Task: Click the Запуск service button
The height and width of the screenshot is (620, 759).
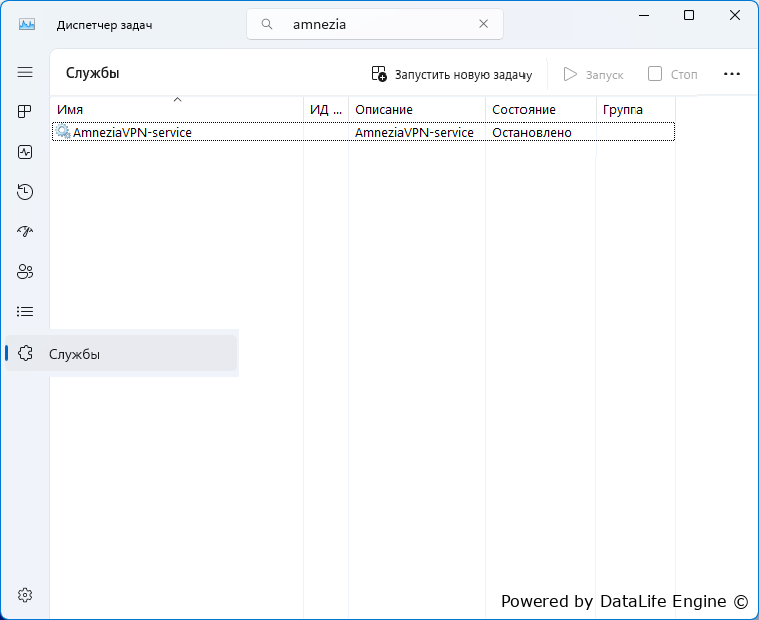Action: tap(593, 75)
